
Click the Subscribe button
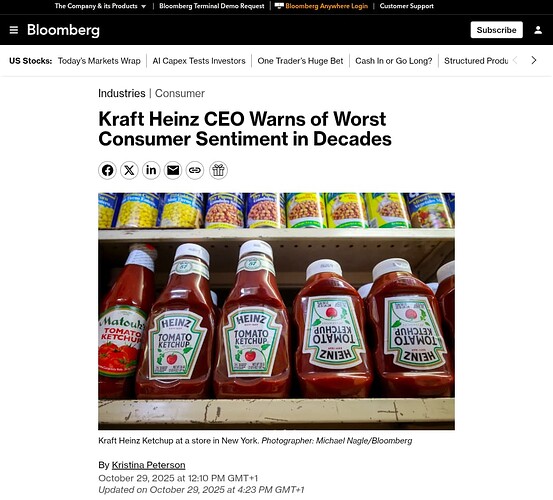497,30
